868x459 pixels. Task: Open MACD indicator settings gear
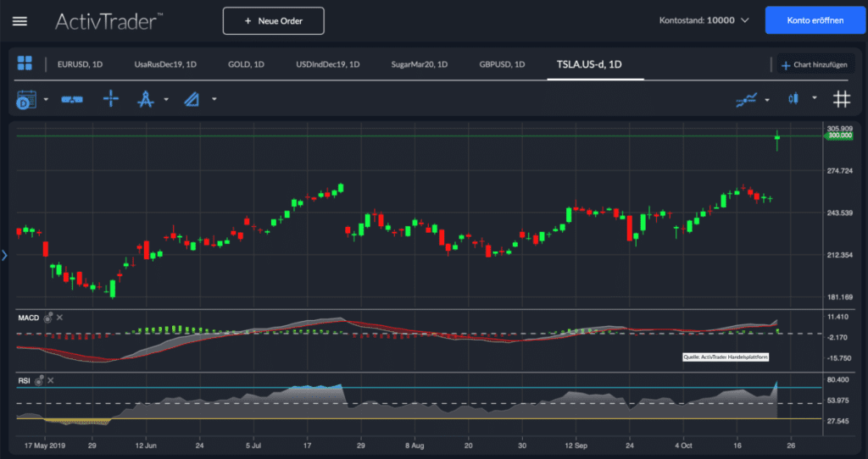[48, 318]
